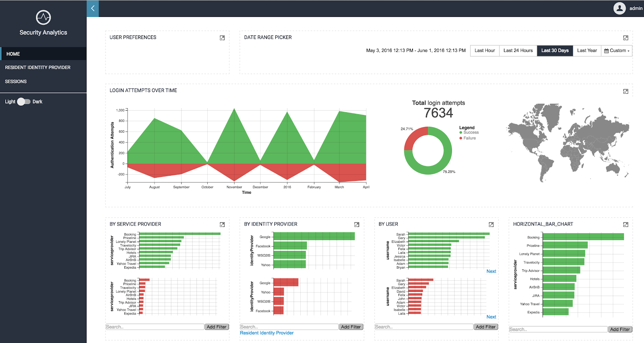Viewport: 644px width, 343px height.
Task: Maximize the By Identity Provider widget
Action: [357, 224]
